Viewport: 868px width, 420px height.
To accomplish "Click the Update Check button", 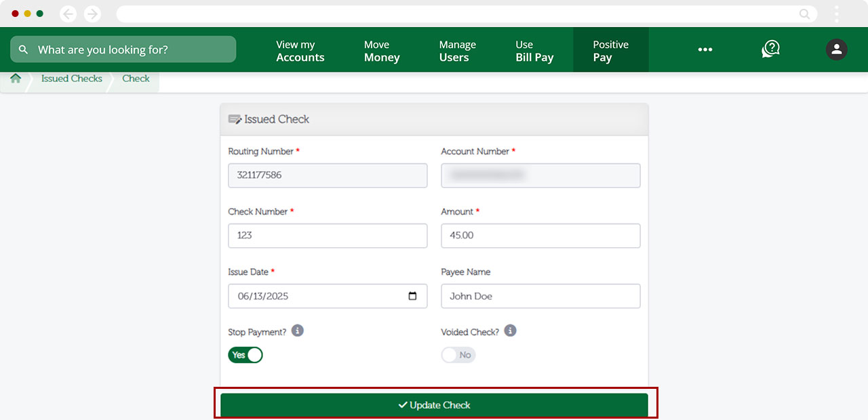I will [x=434, y=405].
